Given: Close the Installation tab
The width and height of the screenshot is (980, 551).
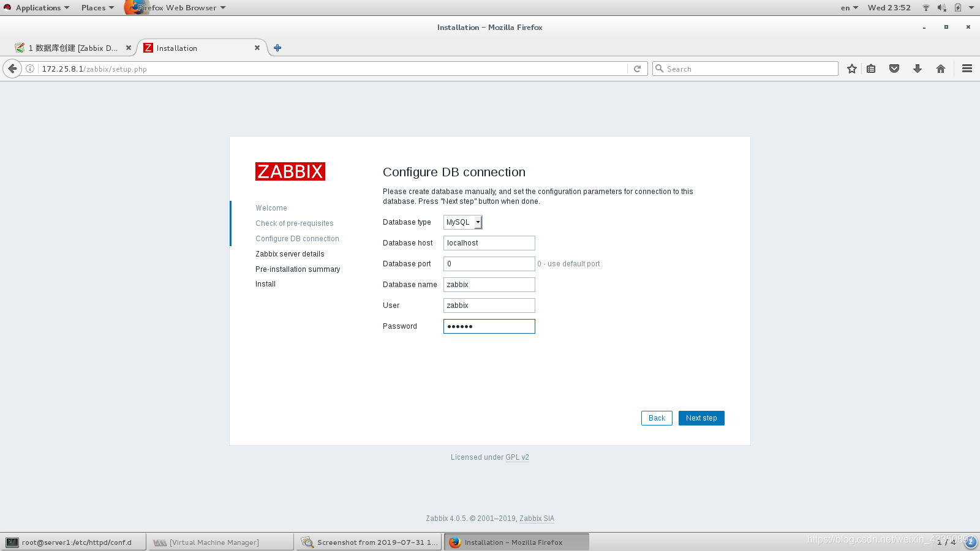Looking at the screenshot, I should click(257, 48).
